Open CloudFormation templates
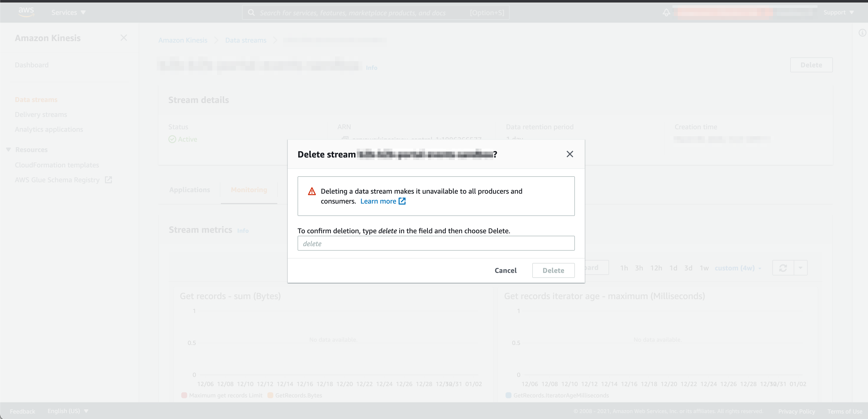 pos(57,165)
